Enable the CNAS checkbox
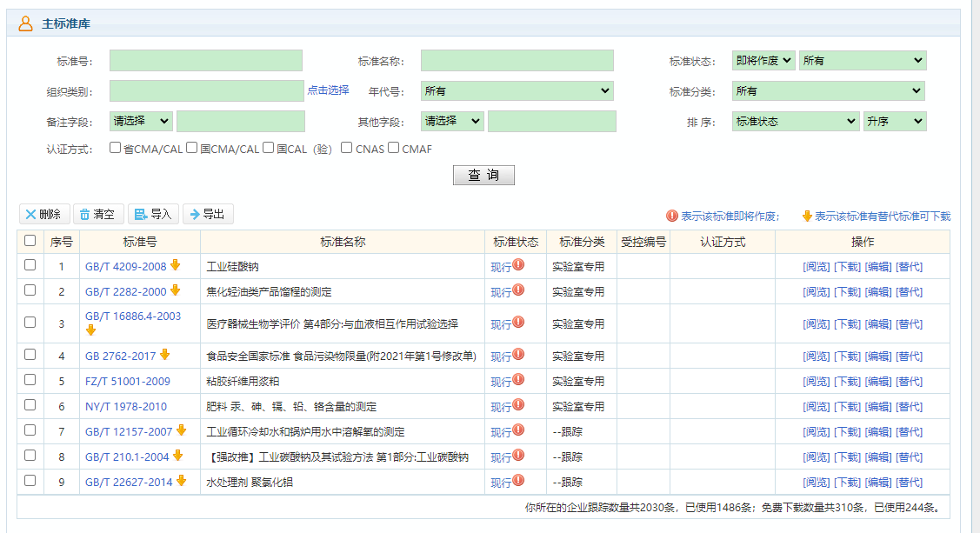980x533 pixels. pyautogui.click(x=346, y=148)
